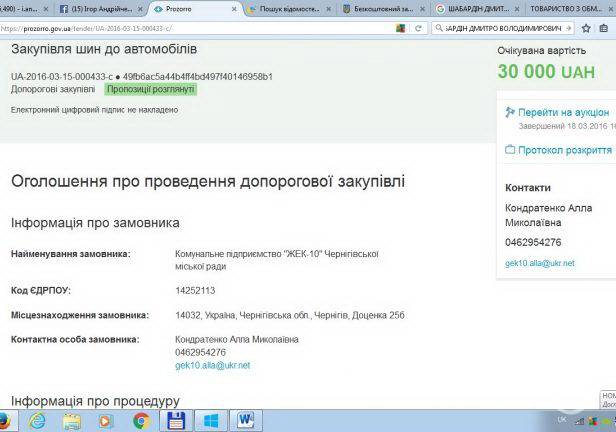Click the Перейти на аукціон link
The width and height of the screenshot is (616, 432).
point(566,113)
